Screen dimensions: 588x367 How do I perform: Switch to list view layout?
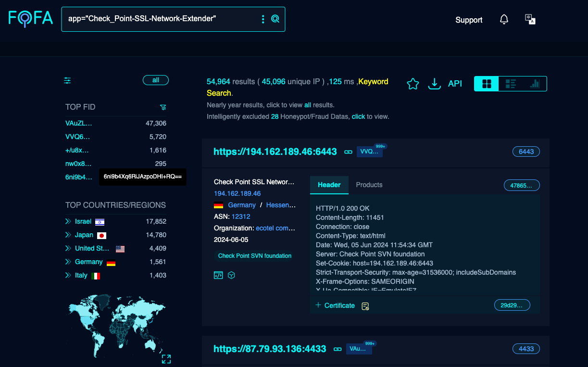click(511, 84)
